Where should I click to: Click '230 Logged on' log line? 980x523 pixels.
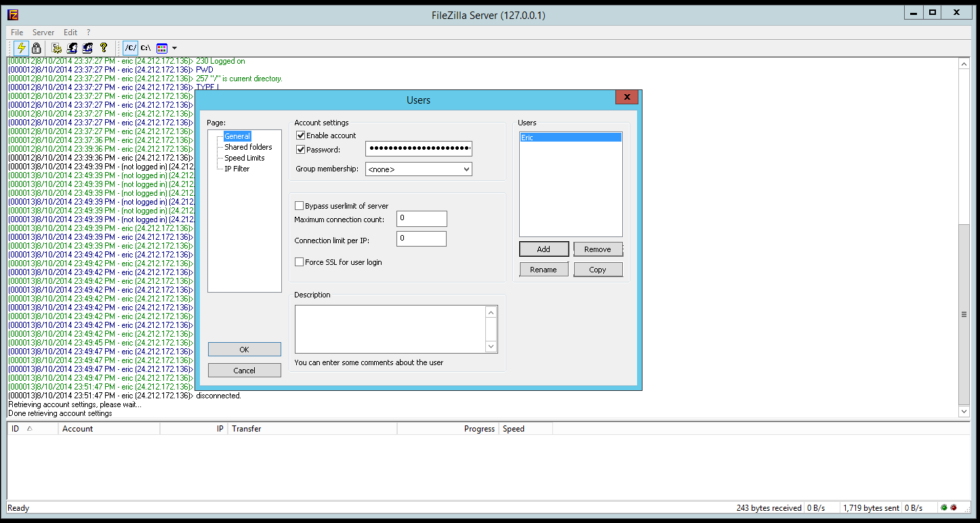[x=220, y=61]
